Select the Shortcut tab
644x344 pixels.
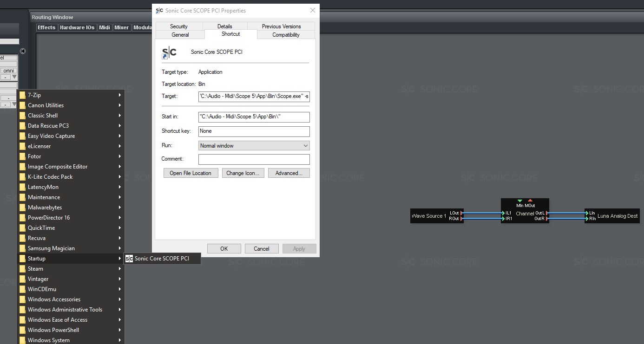[x=231, y=34]
